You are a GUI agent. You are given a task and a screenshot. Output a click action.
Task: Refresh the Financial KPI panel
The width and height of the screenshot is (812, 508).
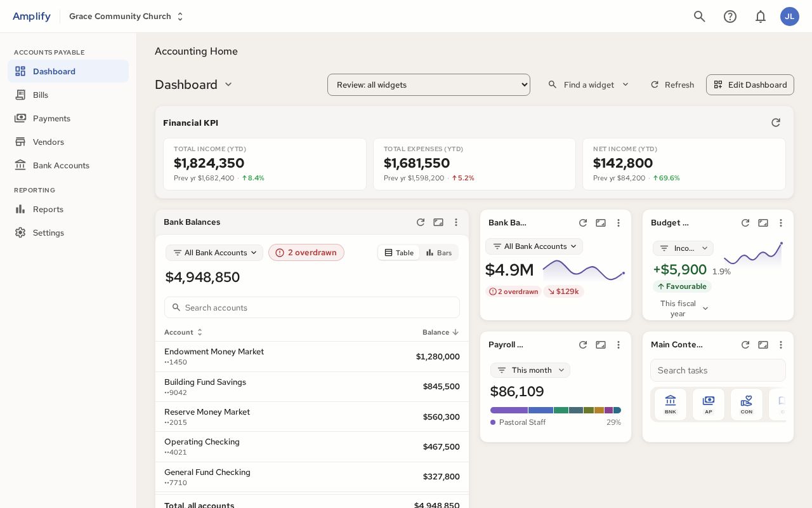click(x=776, y=123)
